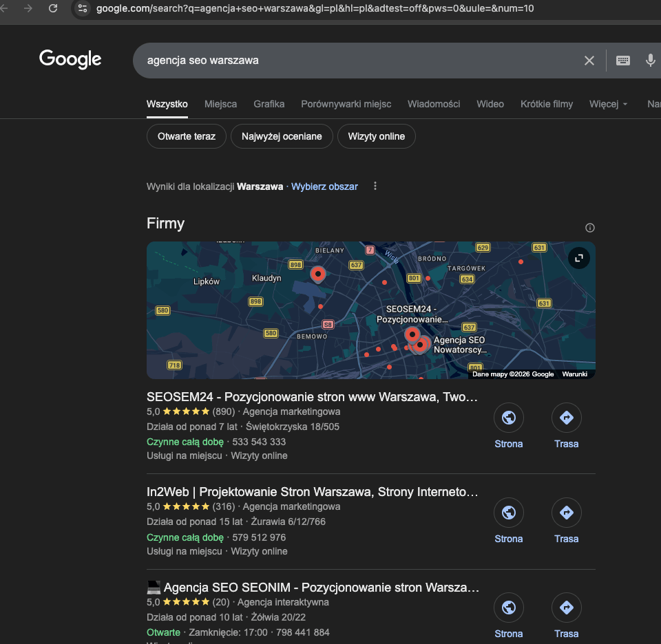Open the Wiadomości tab
Screen dimensions: 661x644
(x=434, y=104)
